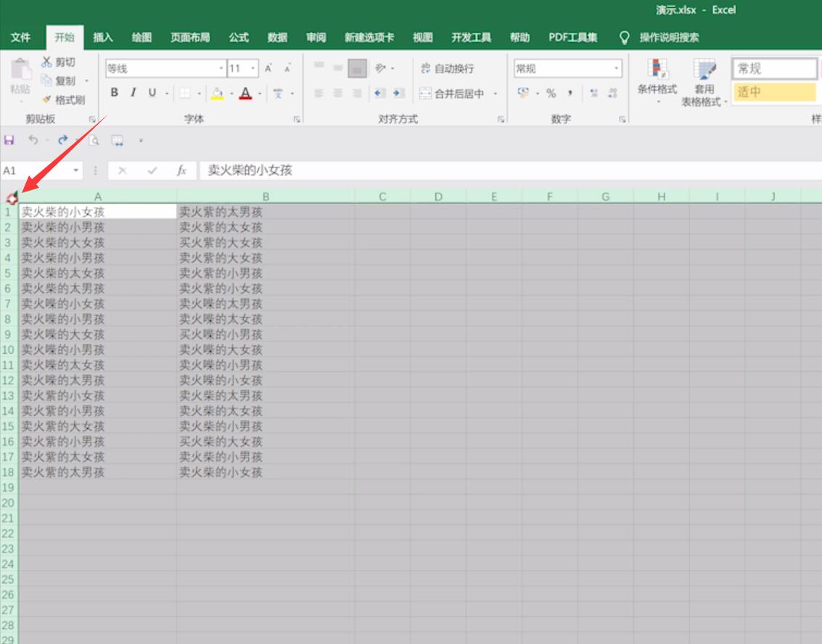Apply the 常规 cell style
The width and height of the screenshot is (822, 644).
[x=774, y=69]
